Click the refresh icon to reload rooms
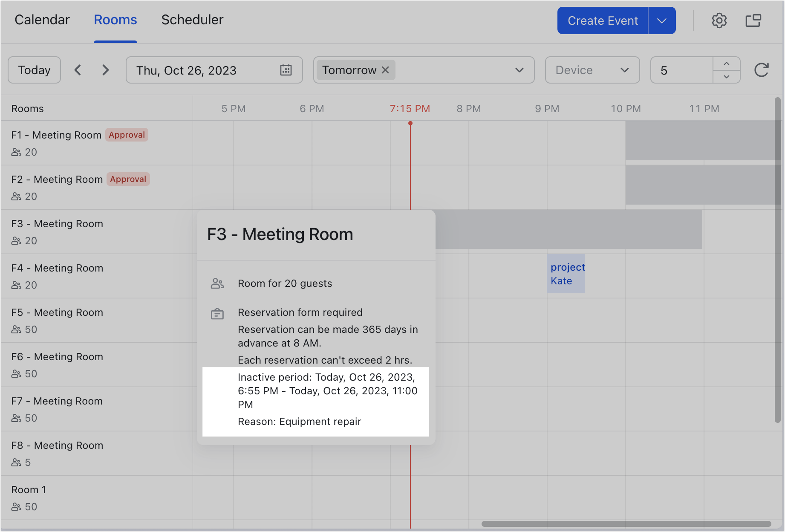Screen dimensions: 785x532 click(762, 70)
